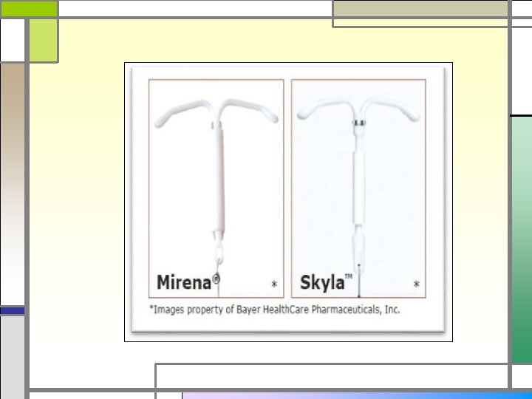Click the Skyla IUD device image
This screenshot has height=399, width=532.
(358, 190)
